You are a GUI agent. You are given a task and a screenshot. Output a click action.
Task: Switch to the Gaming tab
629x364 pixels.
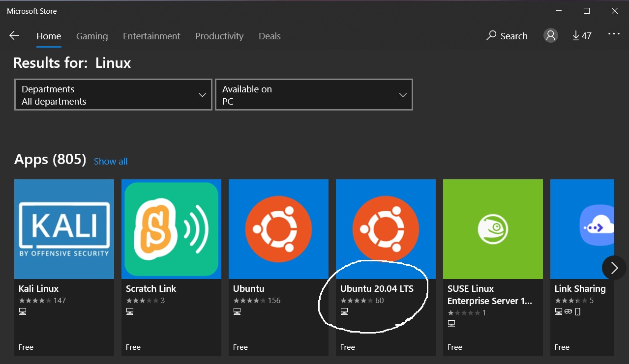[92, 36]
